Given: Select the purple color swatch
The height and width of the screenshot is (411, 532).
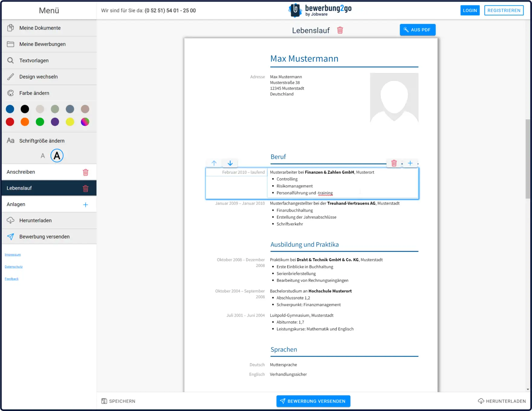Looking at the screenshot, I should click(55, 122).
